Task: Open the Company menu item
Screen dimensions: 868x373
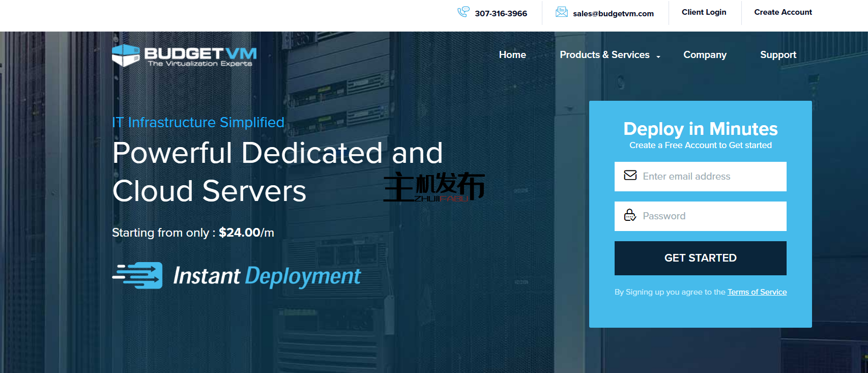Action: point(705,55)
